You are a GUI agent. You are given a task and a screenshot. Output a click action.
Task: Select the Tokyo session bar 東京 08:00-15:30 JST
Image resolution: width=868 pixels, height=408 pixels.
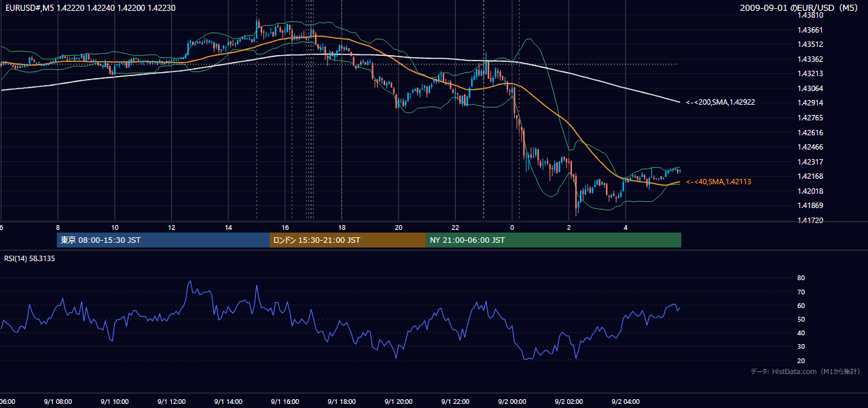pyautogui.click(x=164, y=240)
